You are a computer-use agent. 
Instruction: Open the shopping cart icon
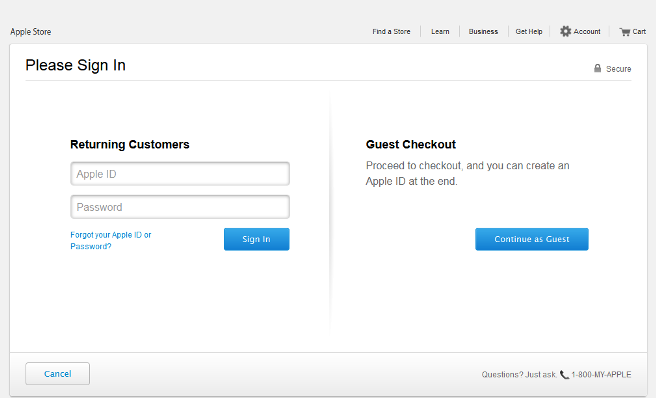tap(625, 32)
